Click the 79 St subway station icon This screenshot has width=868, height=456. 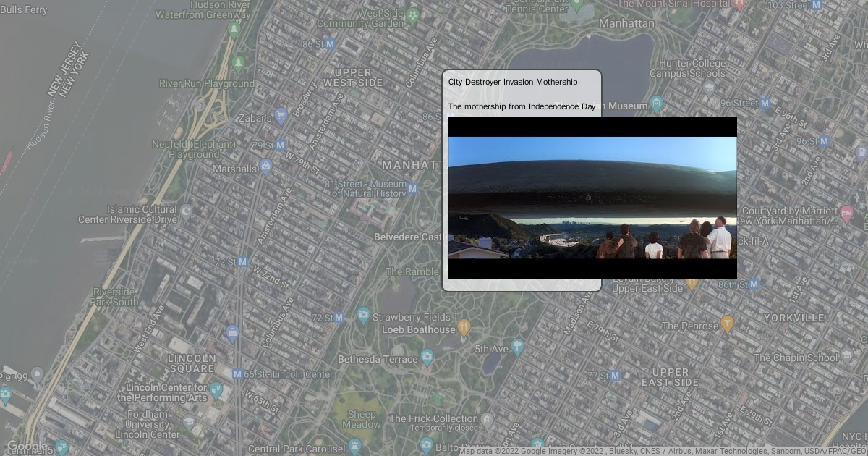click(281, 145)
